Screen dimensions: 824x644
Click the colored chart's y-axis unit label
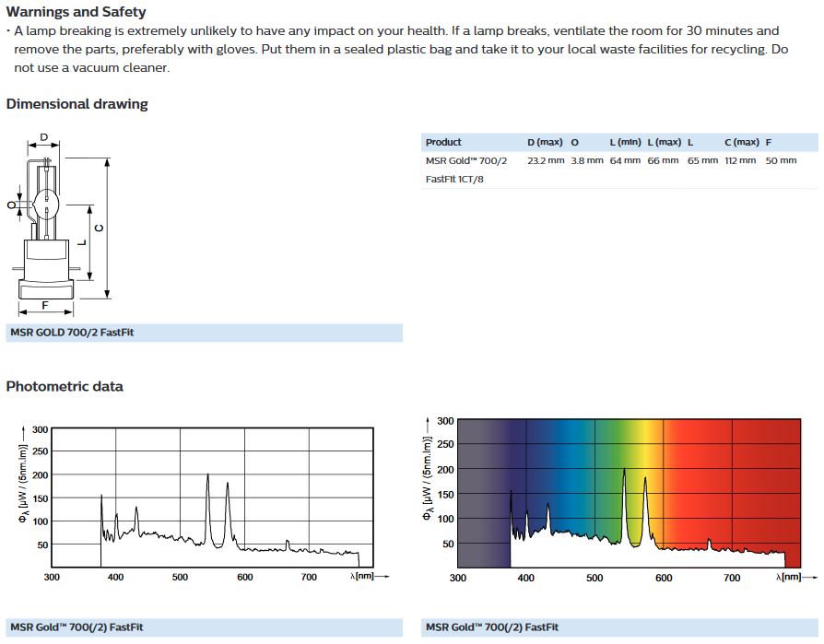(x=428, y=478)
